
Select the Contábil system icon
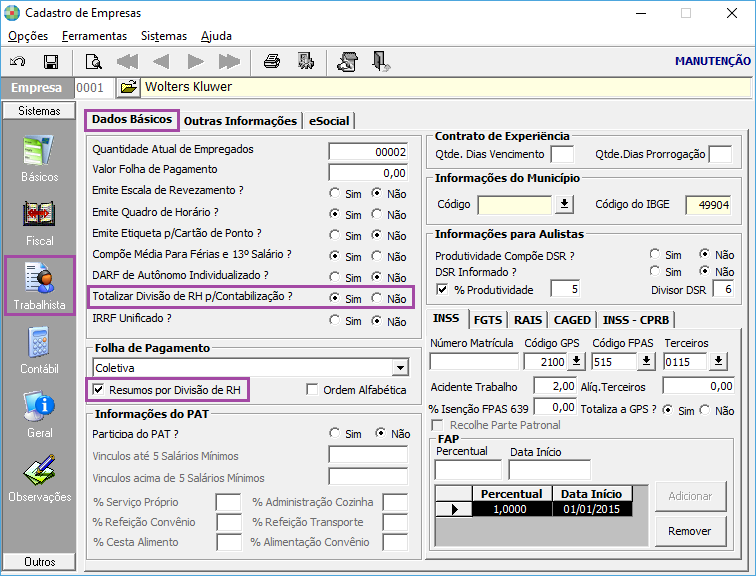[x=40, y=349]
